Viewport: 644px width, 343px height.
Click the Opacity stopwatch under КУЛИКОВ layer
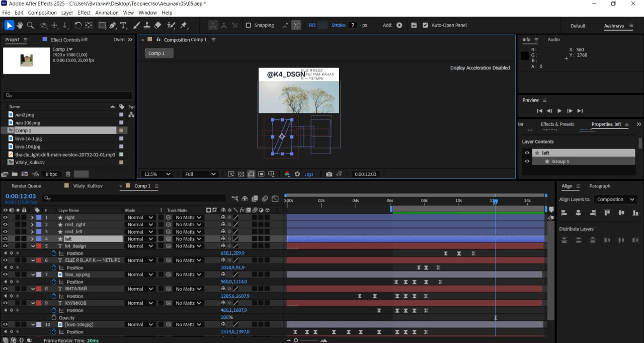tap(53, 318)
